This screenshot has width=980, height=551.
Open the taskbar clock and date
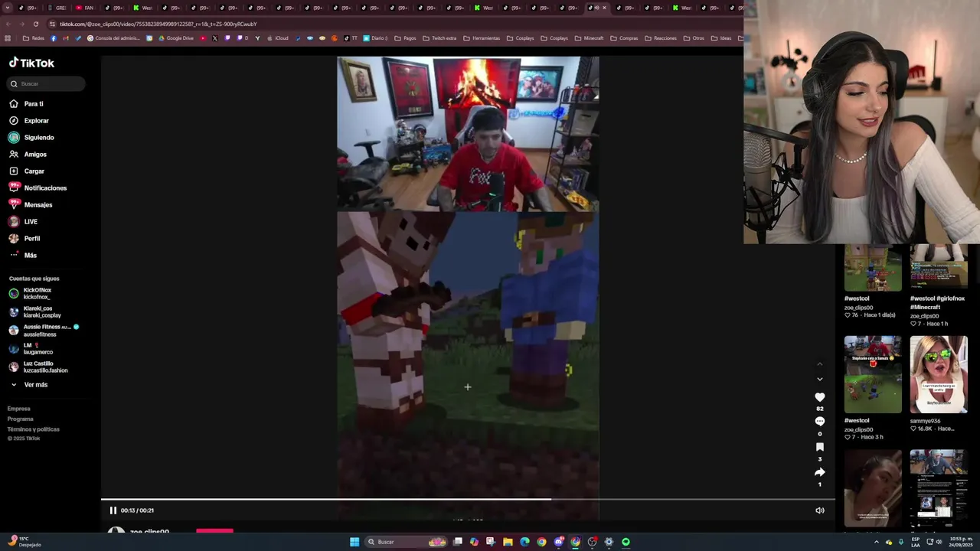(x=962, y=542)
